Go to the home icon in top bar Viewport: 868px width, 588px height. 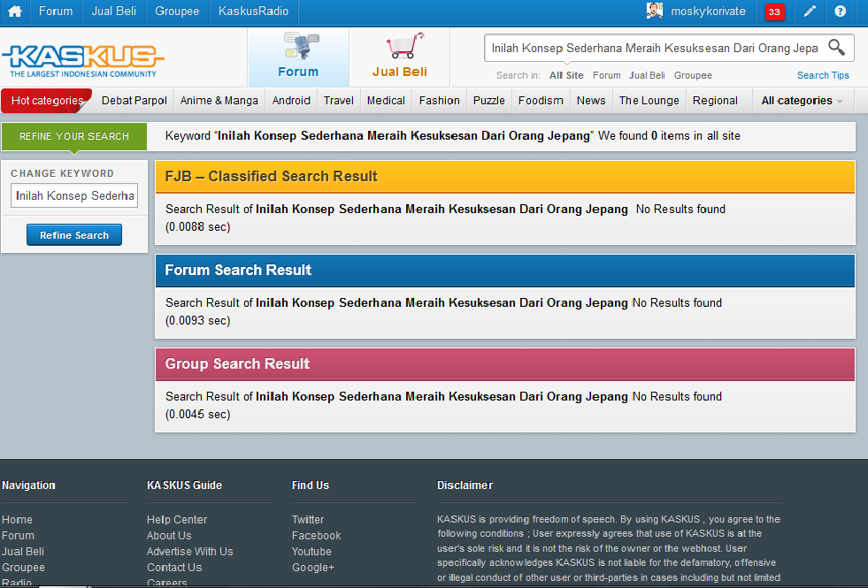coord(15,11)
